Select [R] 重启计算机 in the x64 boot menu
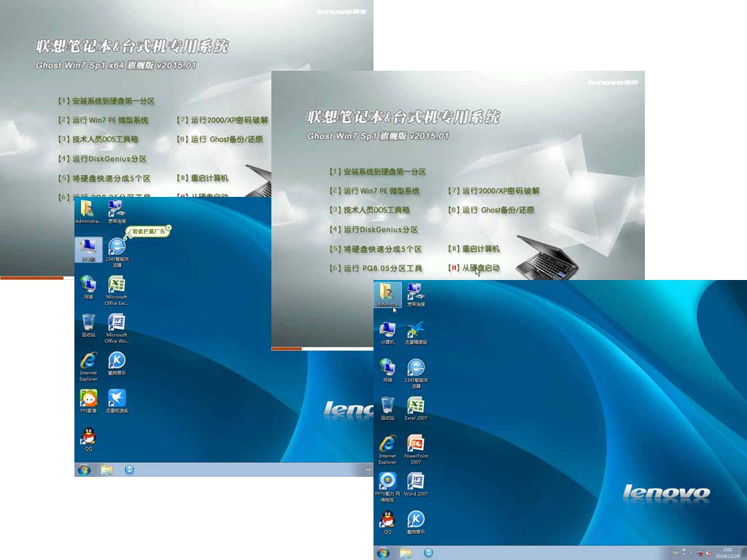 click(203, 178)
